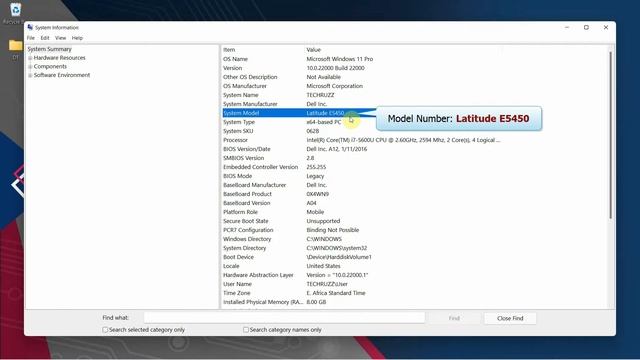640x360 pixels.
Task: Select the SMBIOS Version row
Action: [414, 158]
